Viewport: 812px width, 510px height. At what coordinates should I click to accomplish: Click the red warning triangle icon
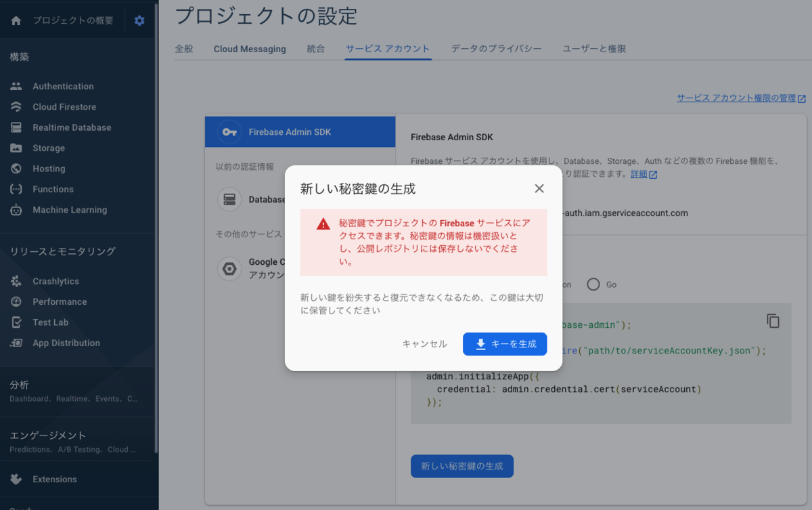tap(323, 224)
